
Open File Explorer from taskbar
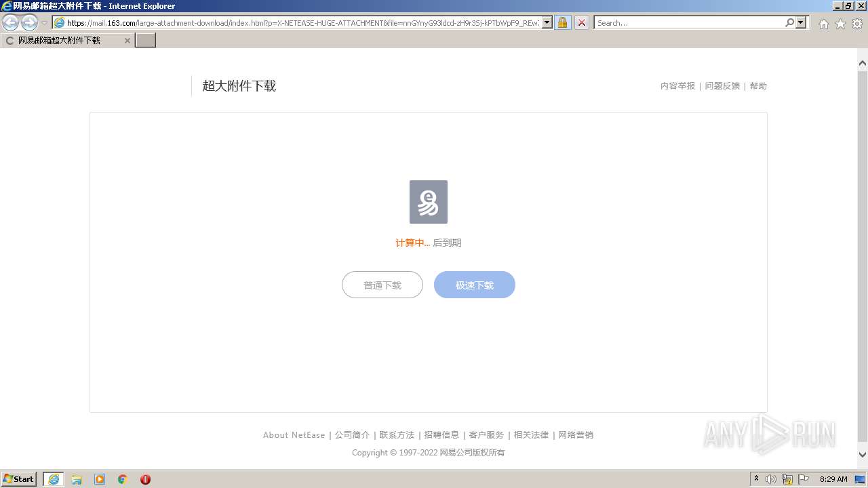pos(77,479)
